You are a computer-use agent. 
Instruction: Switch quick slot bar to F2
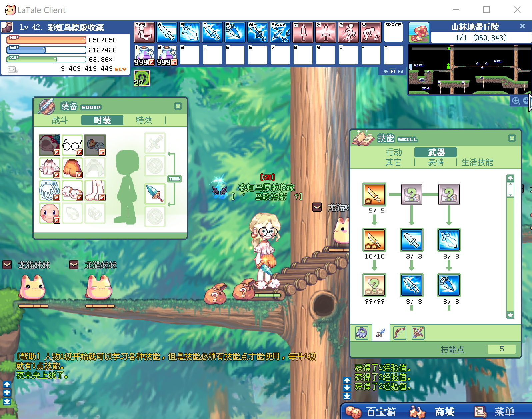(x=400, y=71)
